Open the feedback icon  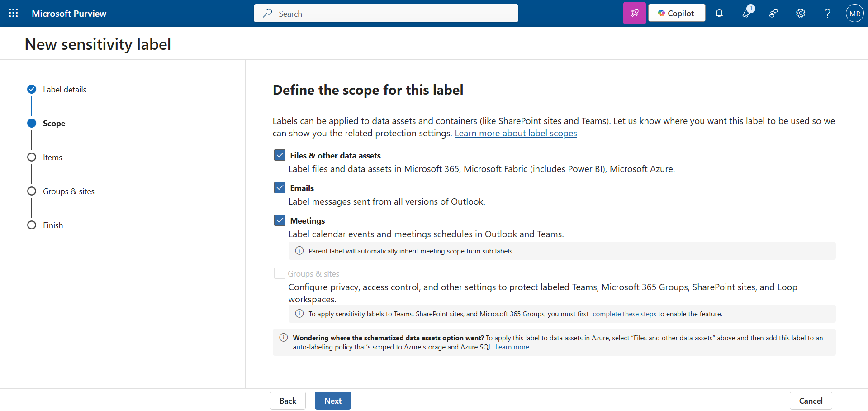pyautogui.click(x=773, y=13)
